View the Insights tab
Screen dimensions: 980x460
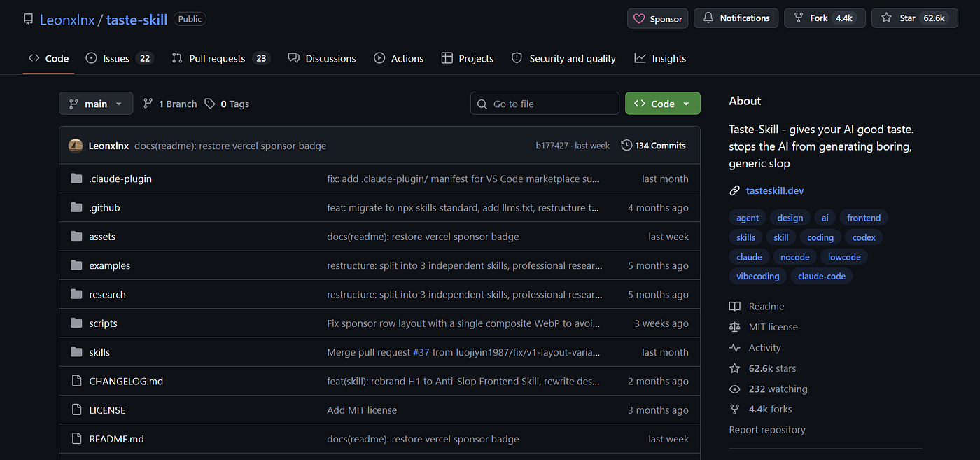[x=660, y=58]
